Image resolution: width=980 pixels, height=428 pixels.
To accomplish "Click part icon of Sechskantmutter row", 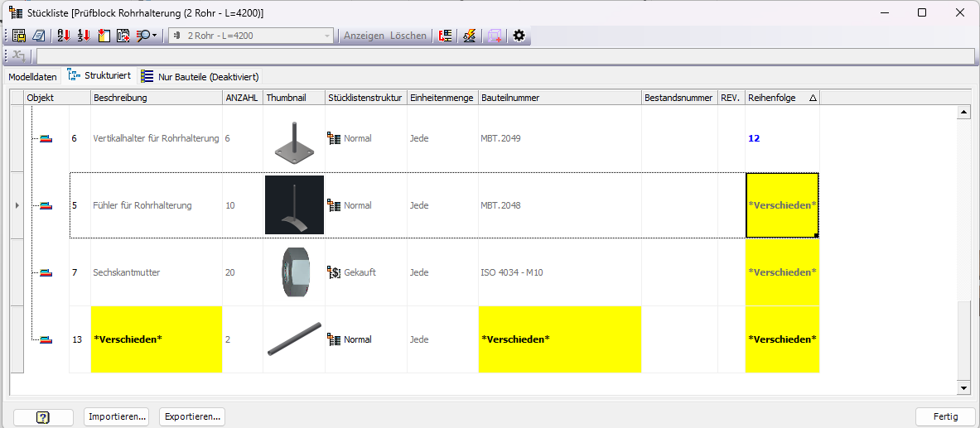I will [46, 272].
